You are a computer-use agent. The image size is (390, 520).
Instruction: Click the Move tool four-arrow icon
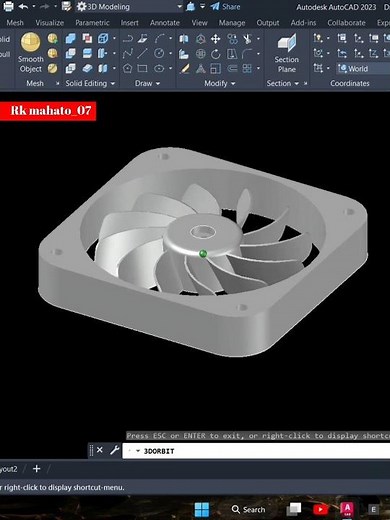click(x=216, y=39)
